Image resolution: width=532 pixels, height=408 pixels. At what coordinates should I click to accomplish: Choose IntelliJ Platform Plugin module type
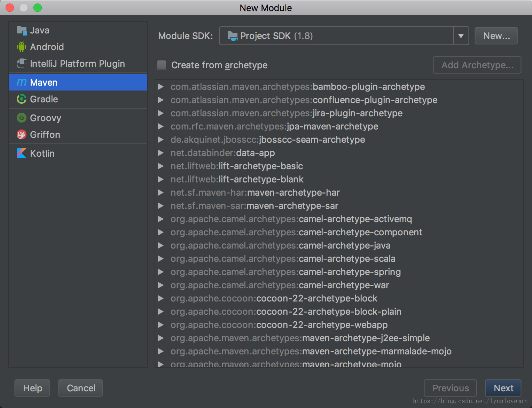pyautogui.click(x=78, y=63)
